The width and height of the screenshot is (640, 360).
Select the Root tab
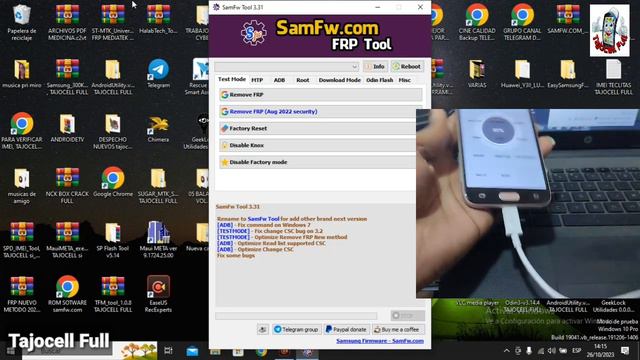click(302, 80)
